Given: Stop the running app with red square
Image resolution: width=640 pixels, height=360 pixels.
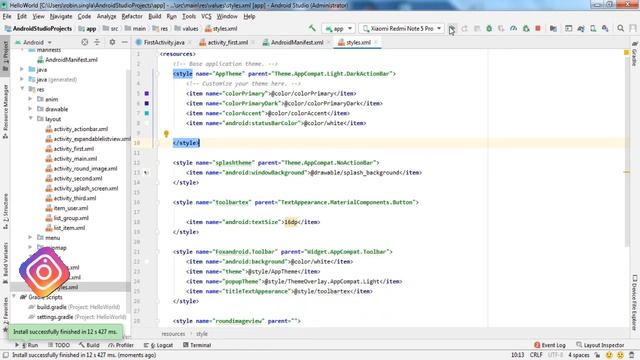Looking at the screenshot, I should 538,29.
